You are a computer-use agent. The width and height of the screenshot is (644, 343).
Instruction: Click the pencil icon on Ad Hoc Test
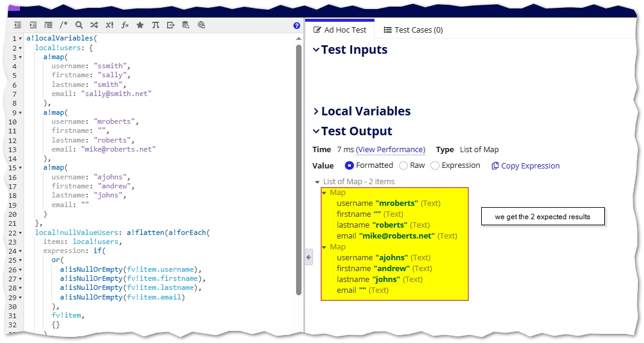(x=317, y=30)
